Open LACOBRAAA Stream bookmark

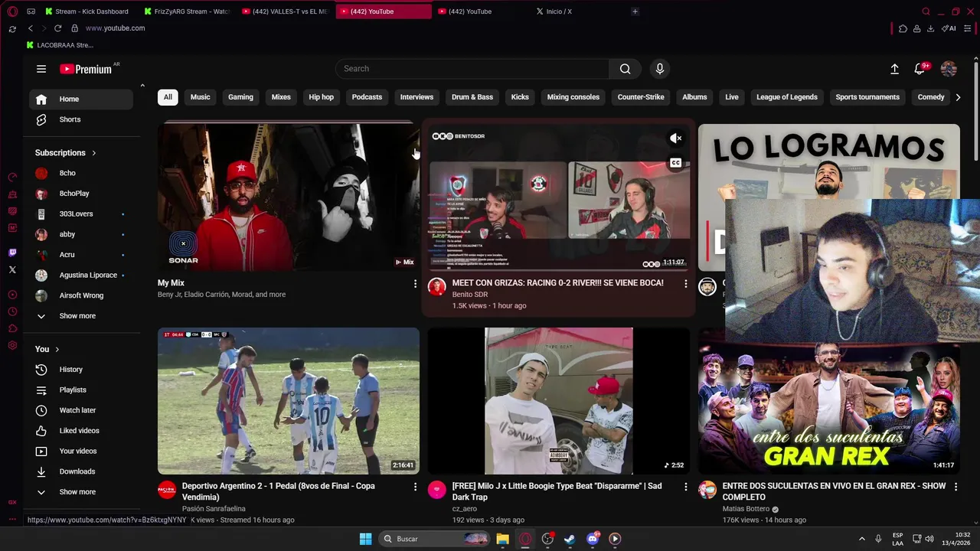[x=60, y=45]
